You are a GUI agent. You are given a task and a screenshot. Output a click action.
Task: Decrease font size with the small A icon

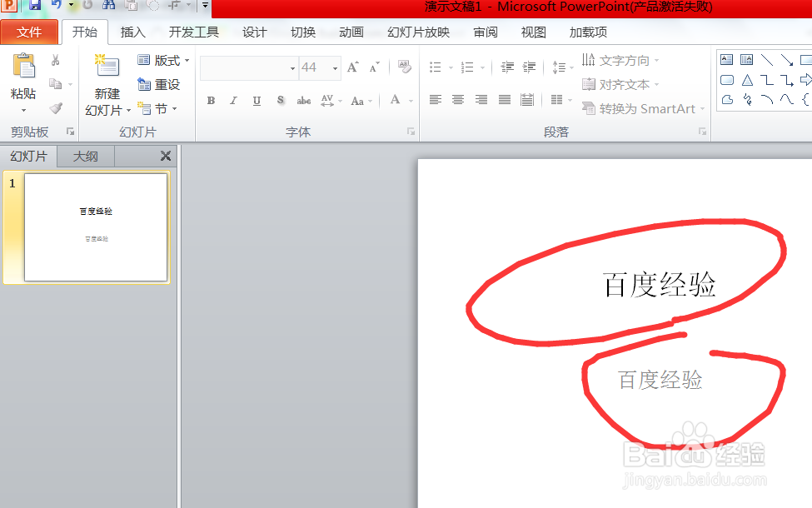374,67
